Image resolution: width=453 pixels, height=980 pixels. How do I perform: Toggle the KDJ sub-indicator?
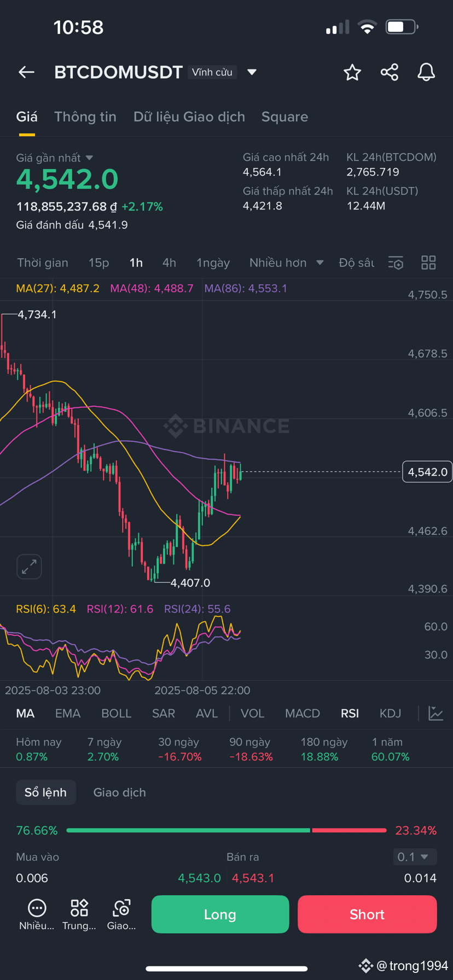tap(391, 713)
